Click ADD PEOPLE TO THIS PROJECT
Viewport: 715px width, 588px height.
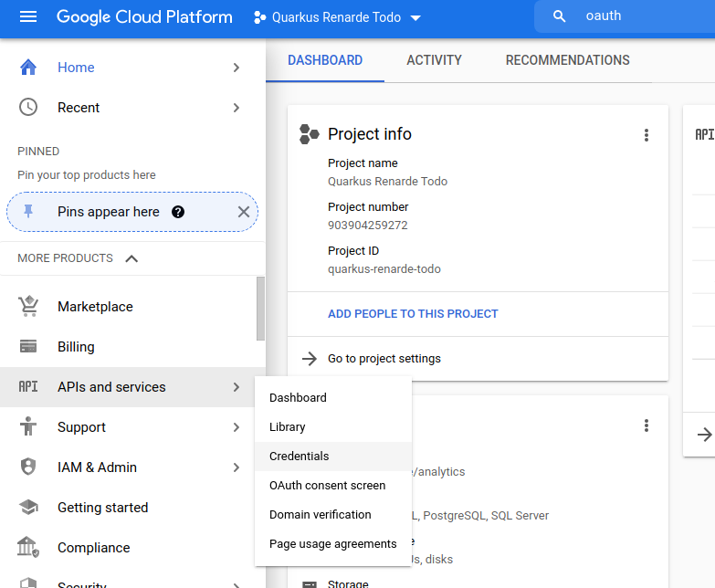pyautogui.click(x=413, y=313)
